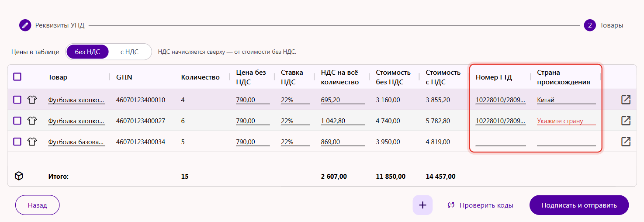Click the cost value 5 782,80
Screen dimensions: 644x222
coord(438,121)
